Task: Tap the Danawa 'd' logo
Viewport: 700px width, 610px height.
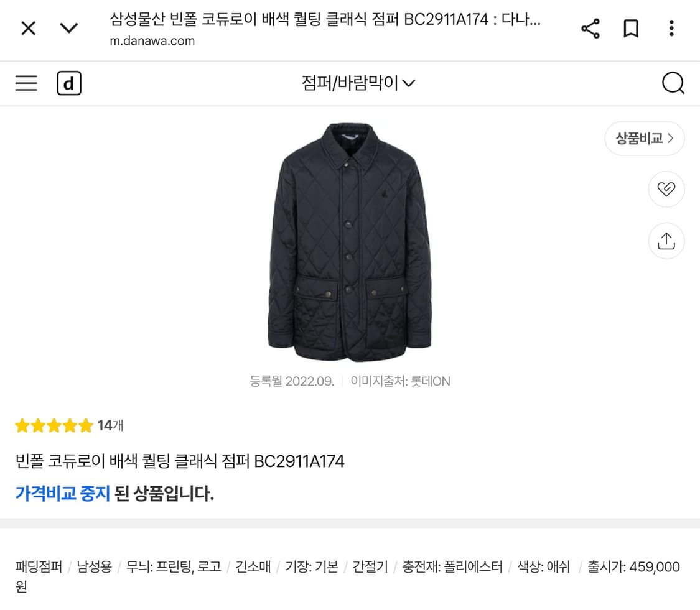Action: [69, 83]
